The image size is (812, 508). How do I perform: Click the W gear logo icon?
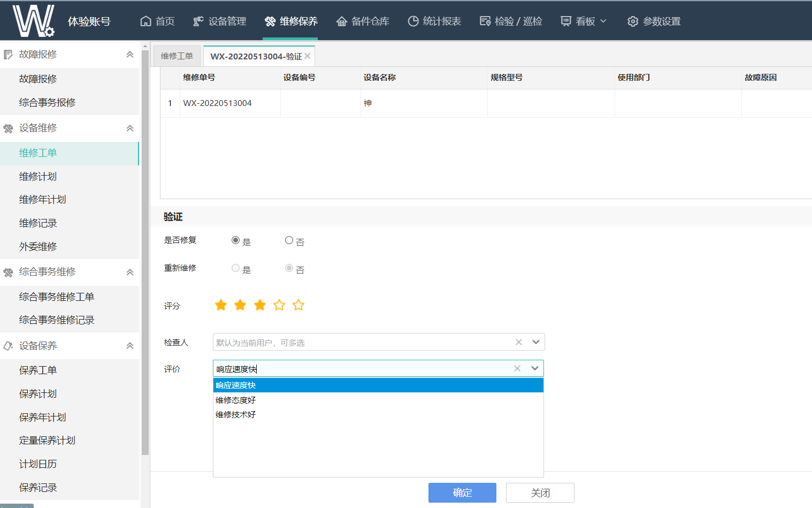pos(34,21)
